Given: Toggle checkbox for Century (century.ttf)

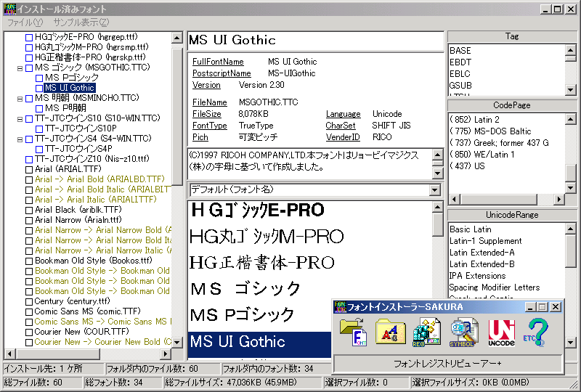Looking at the screenshot, I should tap(29, 302).
